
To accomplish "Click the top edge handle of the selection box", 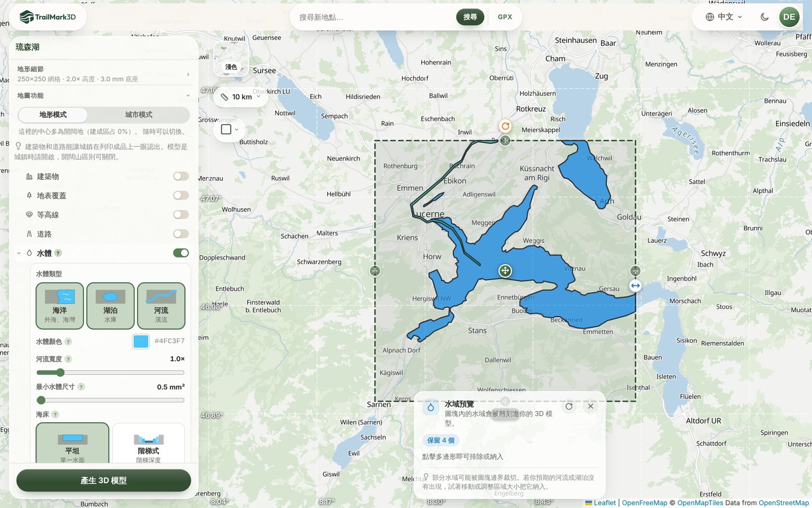I will point(505,141).
